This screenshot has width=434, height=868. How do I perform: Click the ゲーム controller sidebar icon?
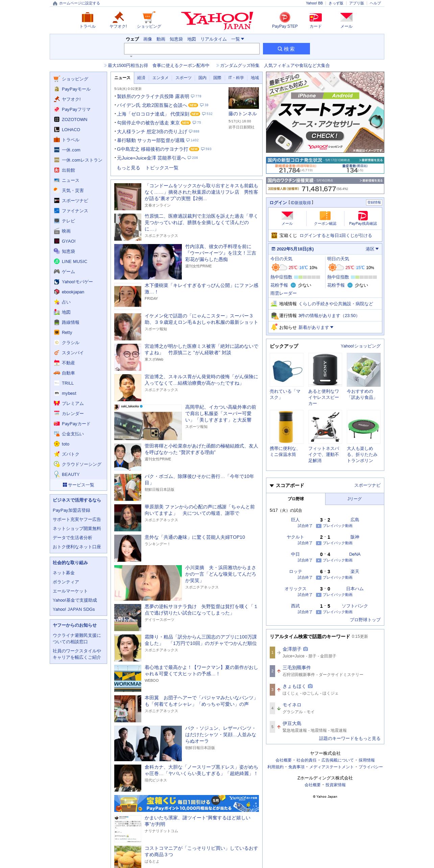point(57,271)
